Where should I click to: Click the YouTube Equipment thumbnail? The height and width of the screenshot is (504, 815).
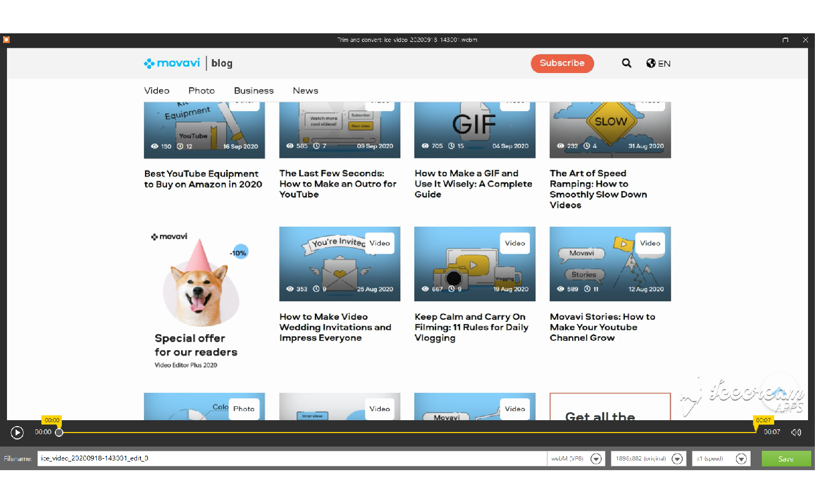204,129
